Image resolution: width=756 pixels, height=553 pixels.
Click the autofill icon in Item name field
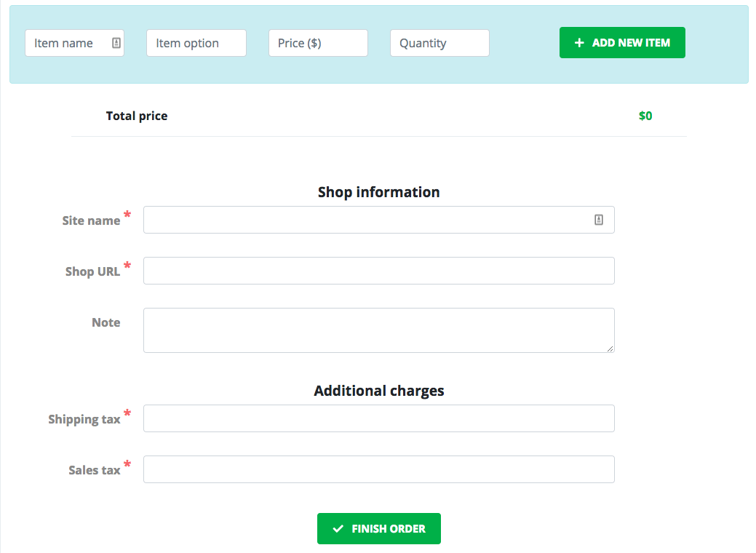click(116, 43)
